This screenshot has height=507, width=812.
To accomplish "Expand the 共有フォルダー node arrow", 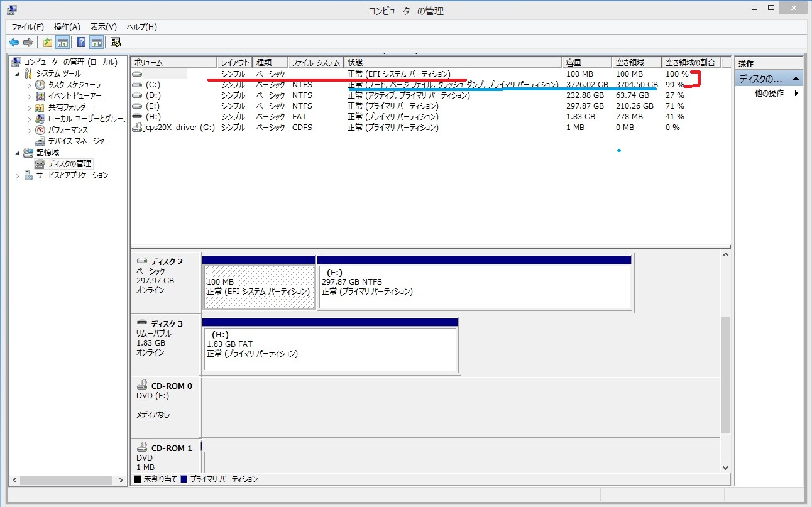I will point(29,107).
